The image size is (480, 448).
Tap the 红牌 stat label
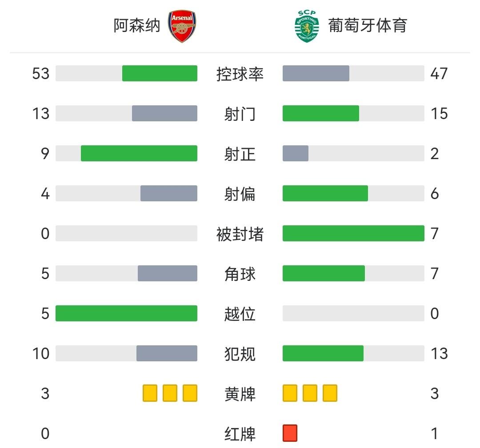[240, 434]
